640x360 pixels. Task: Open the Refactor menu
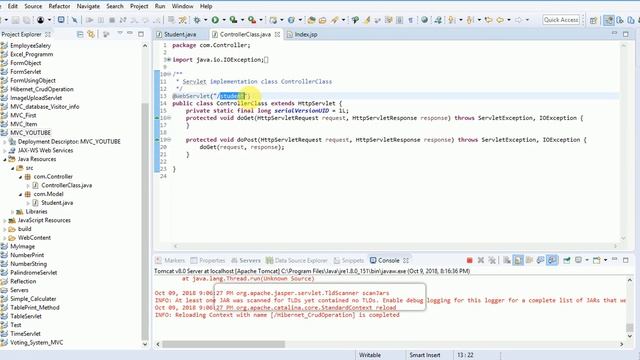59,6
